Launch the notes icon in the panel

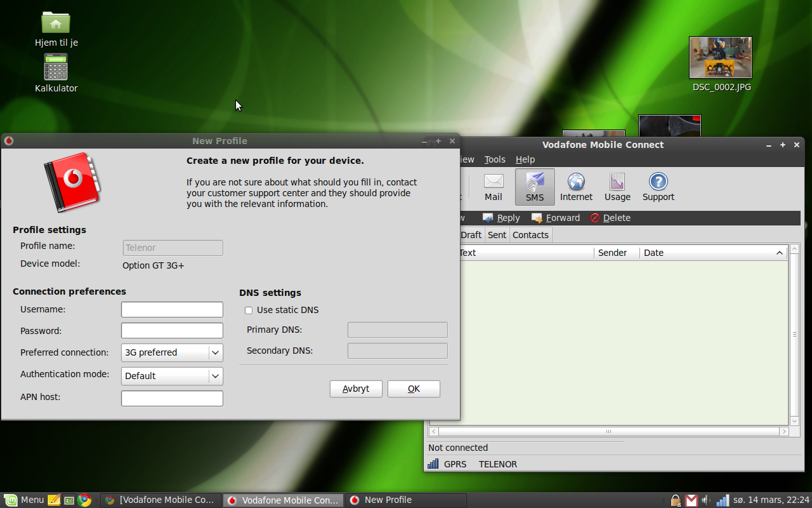(54, 500)
